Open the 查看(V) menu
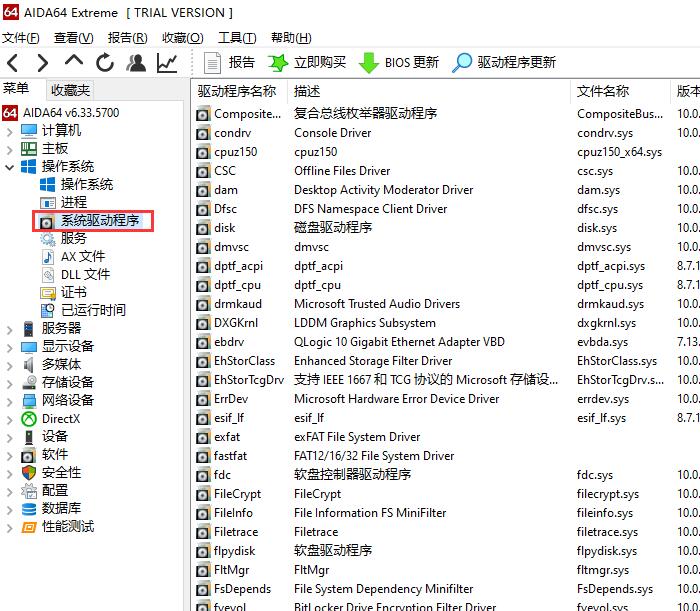Screen dimensions: 700x611 tap(74, 38)
